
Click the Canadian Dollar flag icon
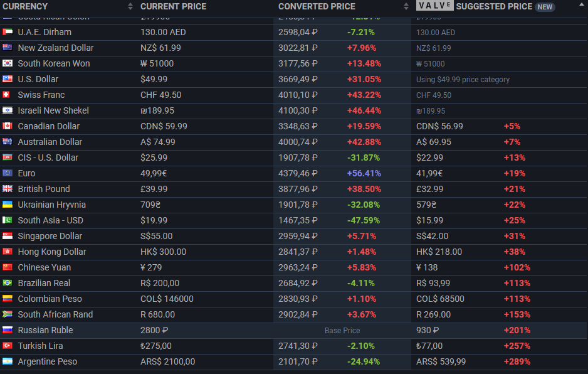(8, 126)
